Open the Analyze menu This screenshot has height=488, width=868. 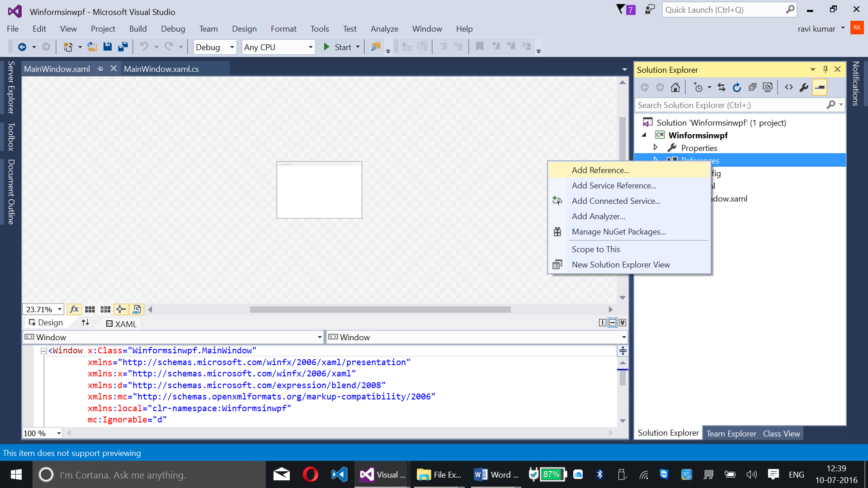pos(384,28)
